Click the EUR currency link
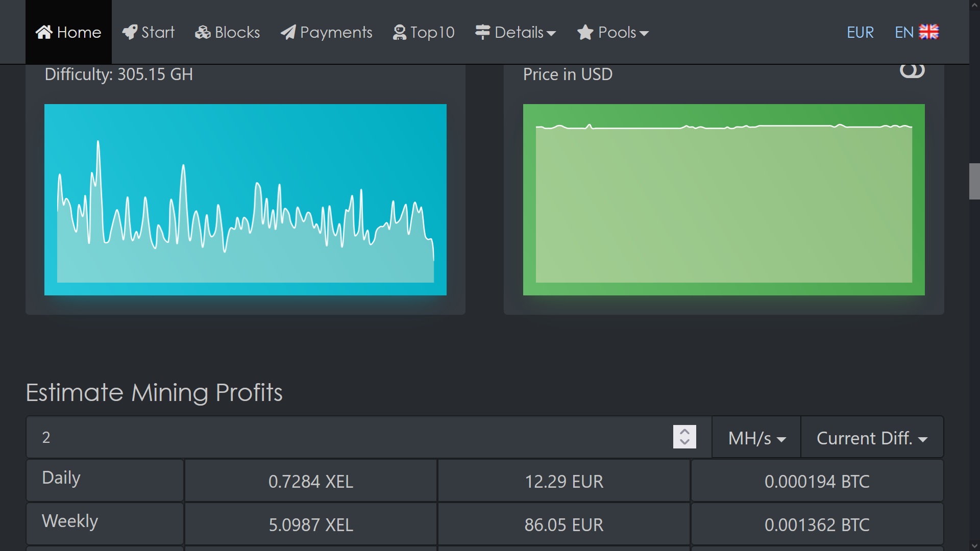The image size is (980, 551). [860, 33]
